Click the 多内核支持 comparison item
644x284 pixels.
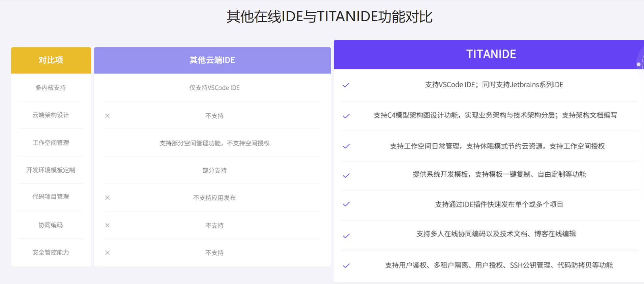point(51,88)
